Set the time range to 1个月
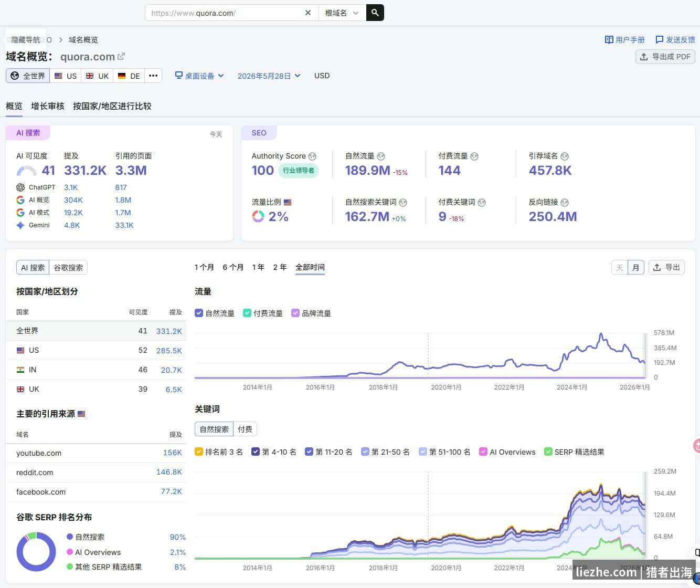Image resolution: width=700 pixels, height=588 pixels. pyautogui.click(x=204, y=267)
